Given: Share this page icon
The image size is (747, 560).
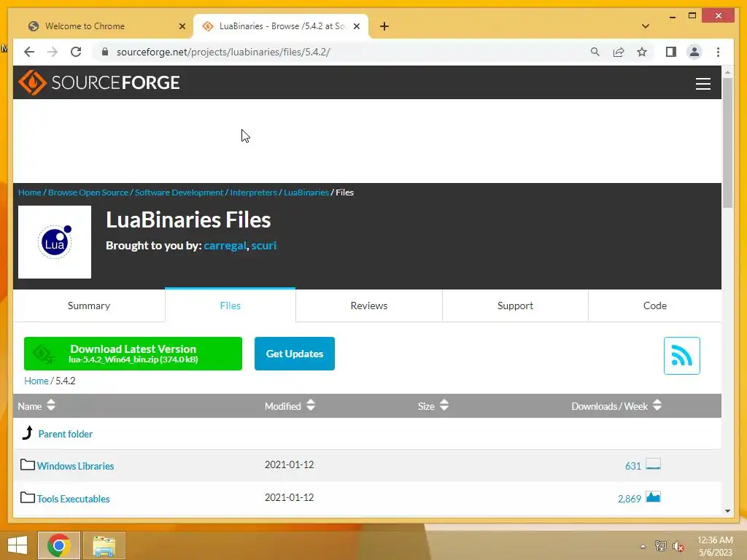Looking at the screenshot, I should click(619, 52).
